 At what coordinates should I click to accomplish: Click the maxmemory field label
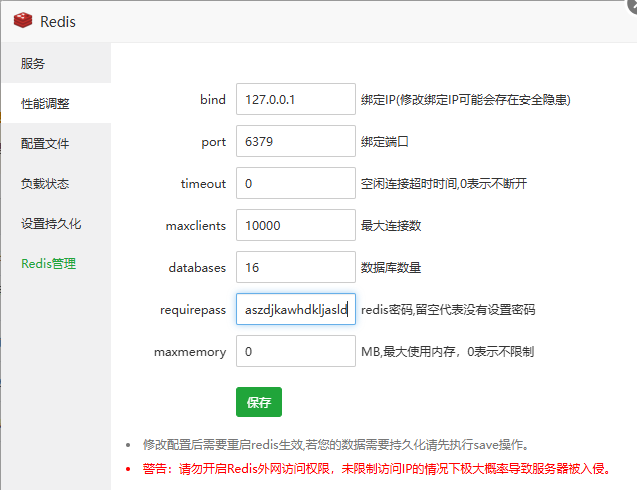pyautogui.click(x=190, y=352)
